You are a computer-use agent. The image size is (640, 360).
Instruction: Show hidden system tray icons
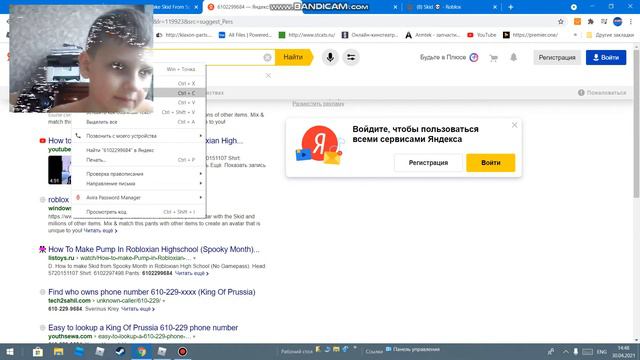(566, 351)
